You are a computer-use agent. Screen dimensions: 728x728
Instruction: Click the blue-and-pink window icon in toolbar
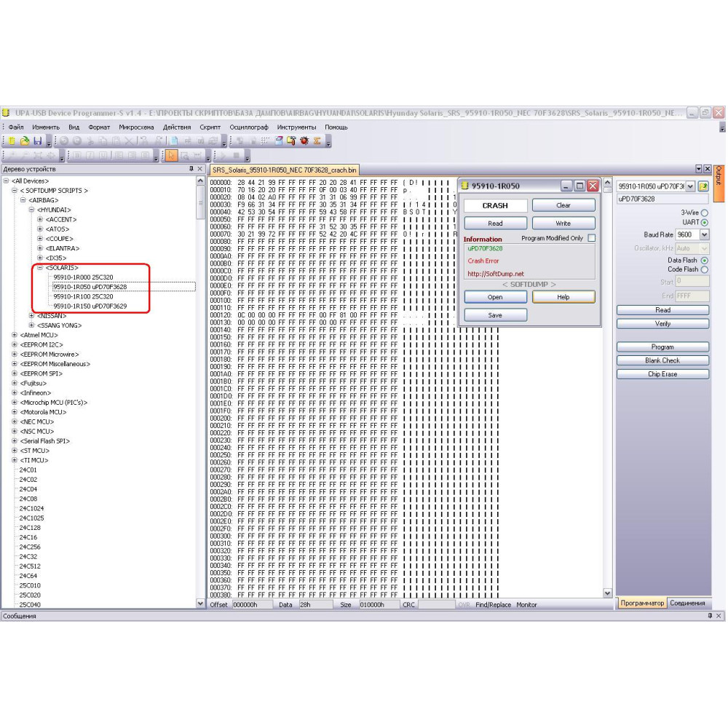point(279,141)
